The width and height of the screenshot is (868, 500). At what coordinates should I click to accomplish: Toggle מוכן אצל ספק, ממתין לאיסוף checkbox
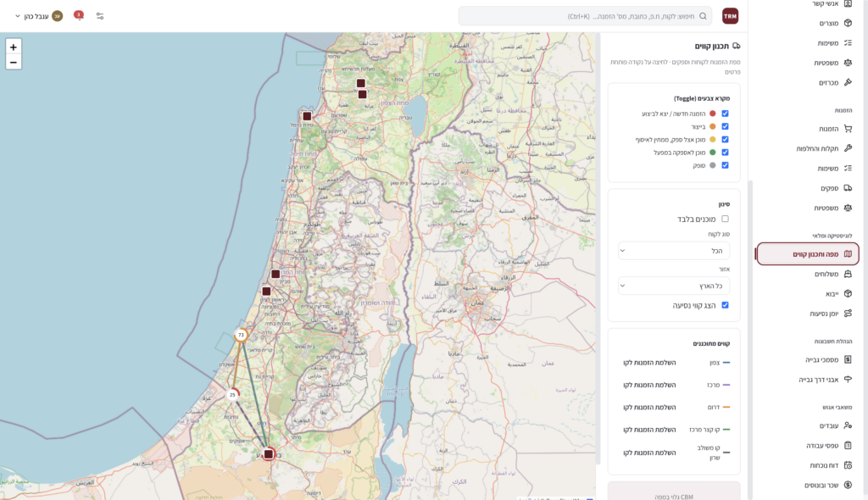726,140
